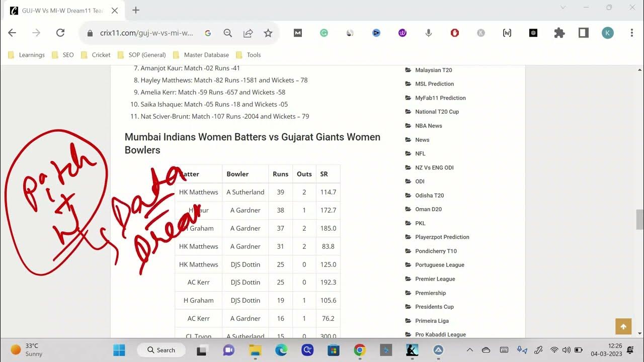Click the address bar URL field
The height and width of the screenshot is (362, 644).
(146, 33)
